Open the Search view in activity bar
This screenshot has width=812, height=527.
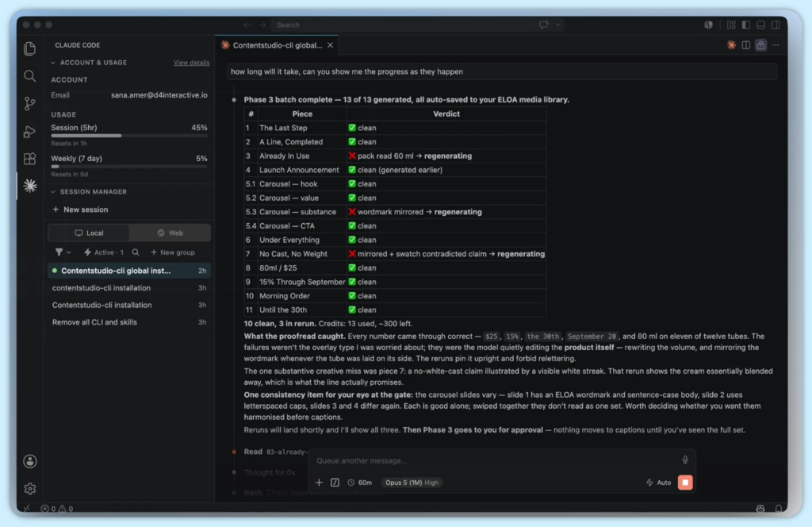point(30,76)
